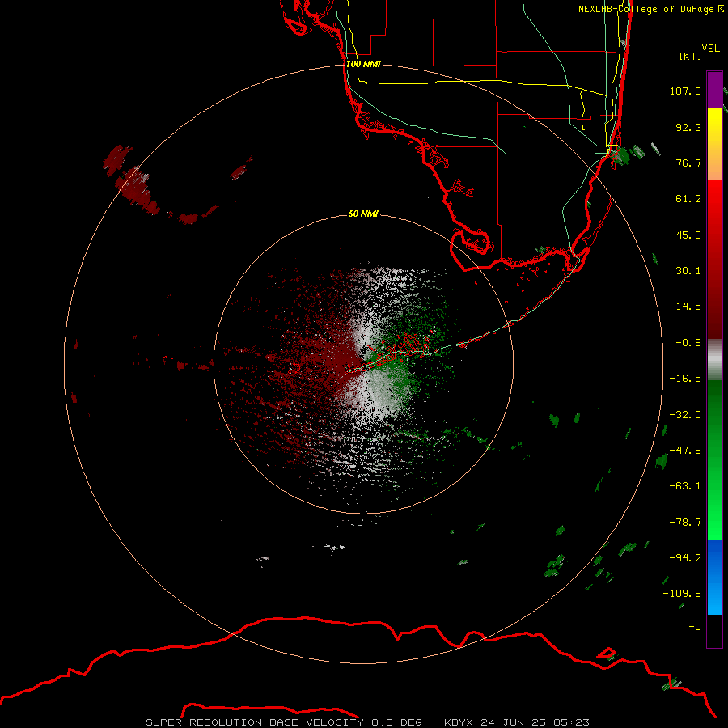Select the 14.5 legend value
This screenshot has width=728, height=728.
click(x=688, y=307)
